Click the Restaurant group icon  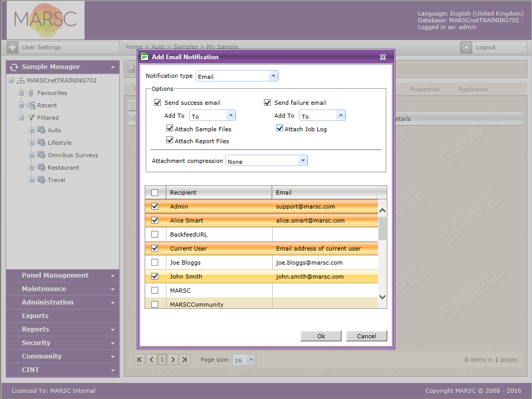(41, 168)
